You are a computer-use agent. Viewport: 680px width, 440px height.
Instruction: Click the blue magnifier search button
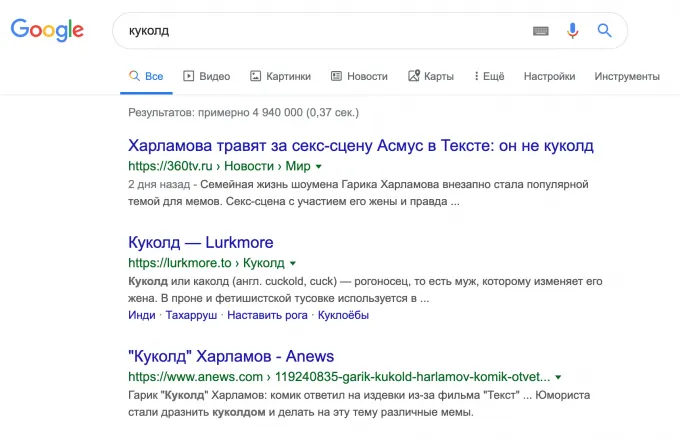point(604,31)
